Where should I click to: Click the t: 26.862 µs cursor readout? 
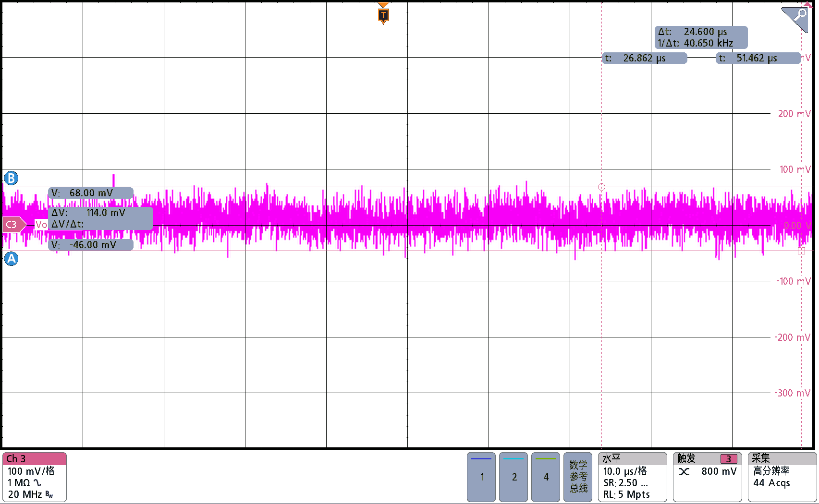tap(644, 58)
